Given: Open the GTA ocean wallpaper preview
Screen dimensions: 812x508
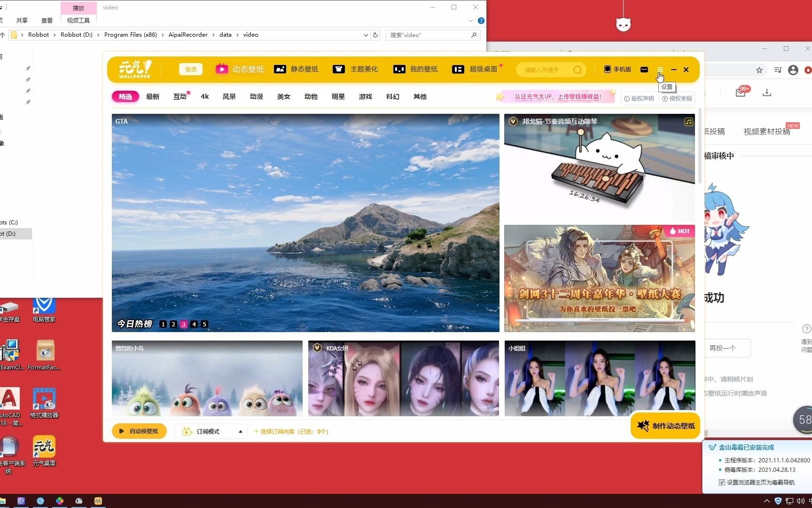Looking at the screenshot, I should (x=305, y=222).
